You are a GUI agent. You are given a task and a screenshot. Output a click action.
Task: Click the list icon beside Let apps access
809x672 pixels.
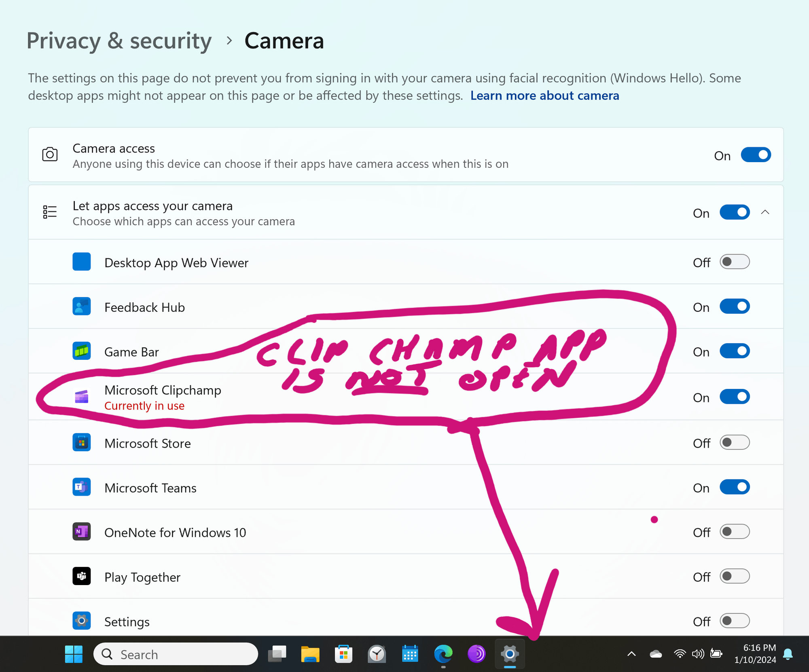(x=50, y=212)
